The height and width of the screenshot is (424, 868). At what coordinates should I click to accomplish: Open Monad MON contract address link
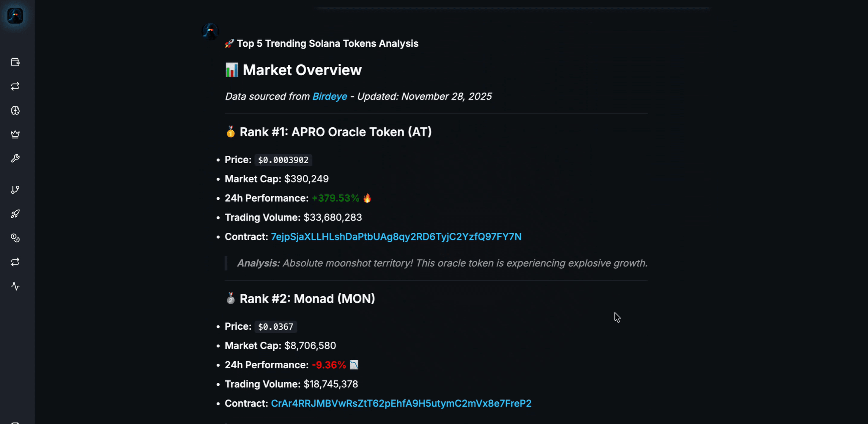click(x=401, y=403)
